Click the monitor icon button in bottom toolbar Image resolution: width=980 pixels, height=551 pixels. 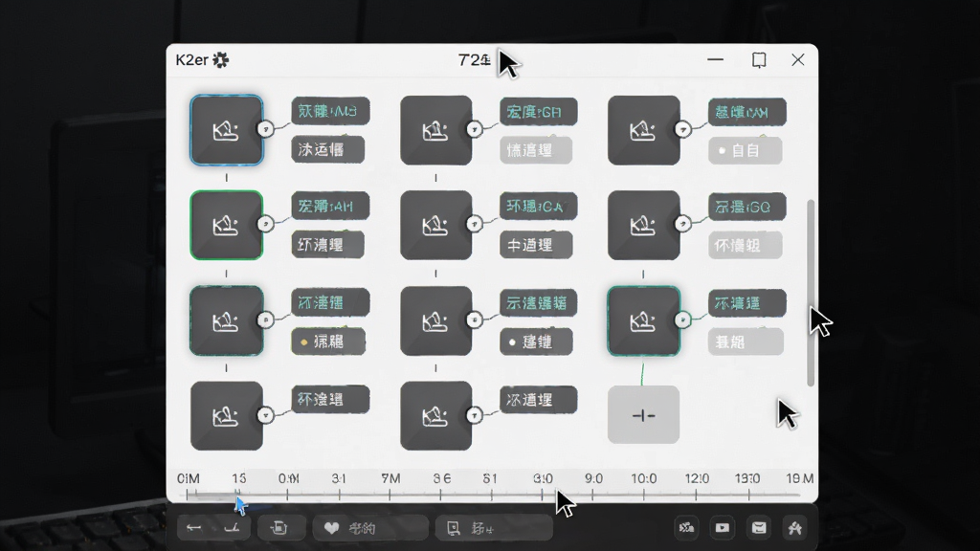(494, 528)
